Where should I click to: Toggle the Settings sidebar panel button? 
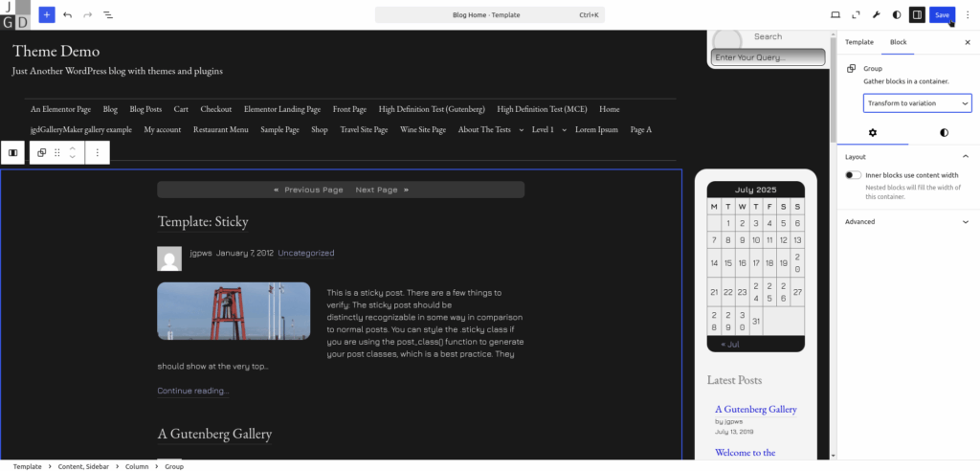point(916,15)
